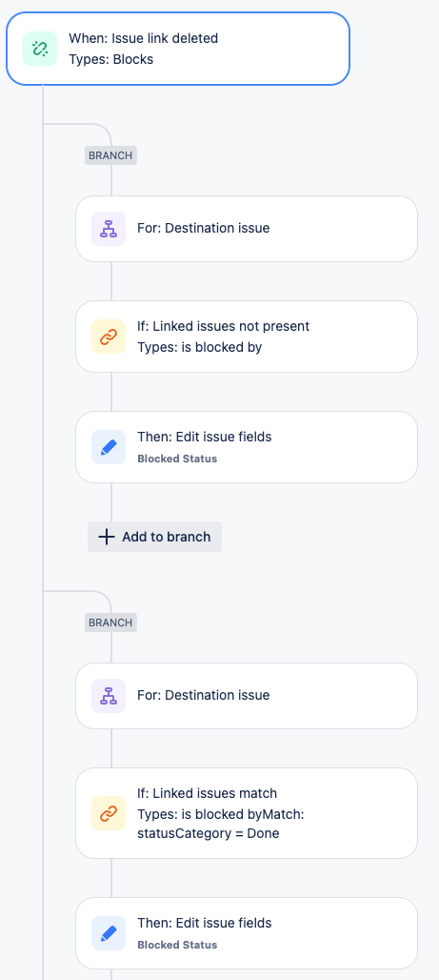Click the blue pencil icon in the second branch
This screenshot has height=980, width=439.
pyautogui.click(x=109, y=933)
